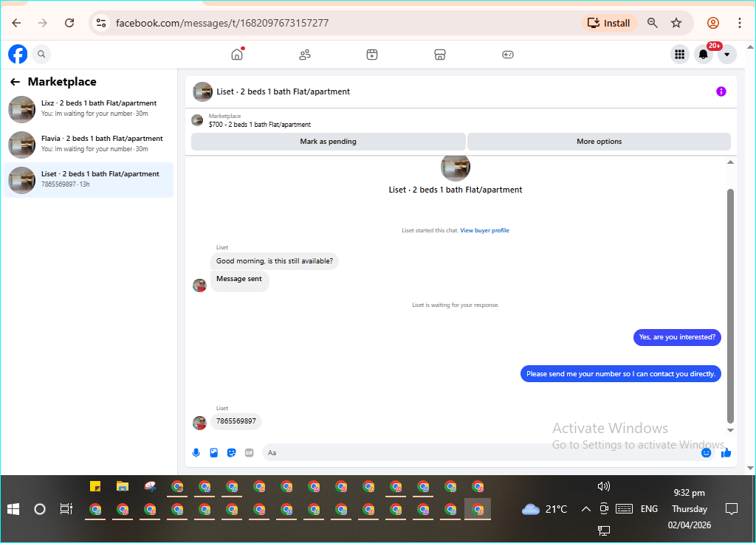Open Chrome profile icon

(x=713, y=23)
